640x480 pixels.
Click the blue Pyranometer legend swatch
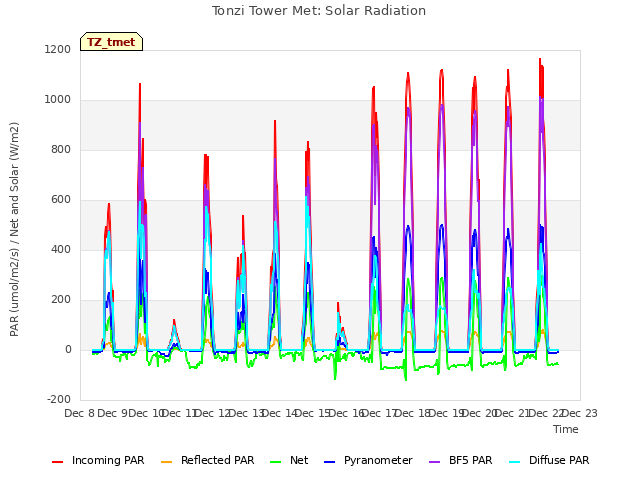coord(329,462)
